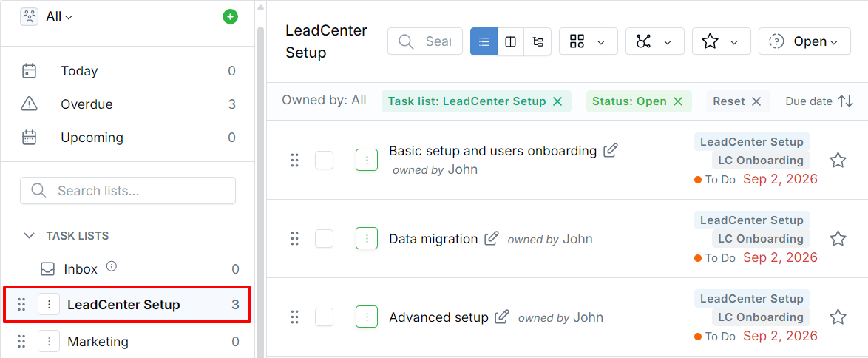Open the grid grouping dropdown
Image resolution: width=868 pixels, height=358 pixels.
tap(589, 41)
